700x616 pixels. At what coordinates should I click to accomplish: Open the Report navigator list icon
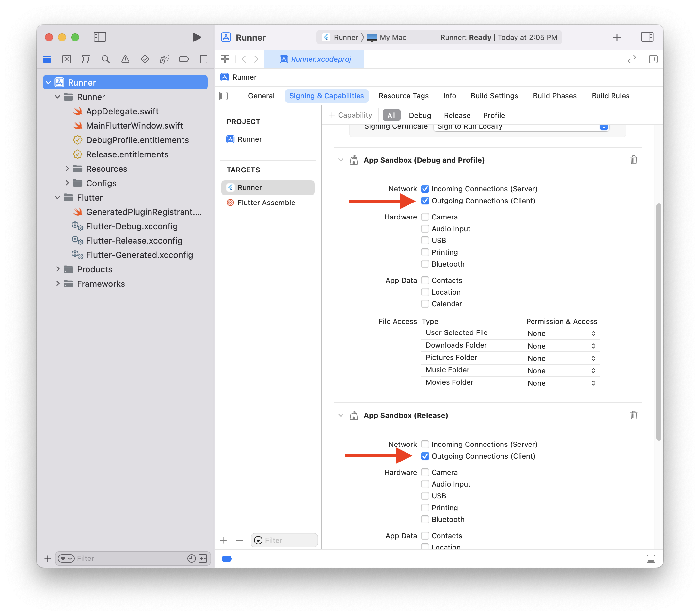point(203,59)
